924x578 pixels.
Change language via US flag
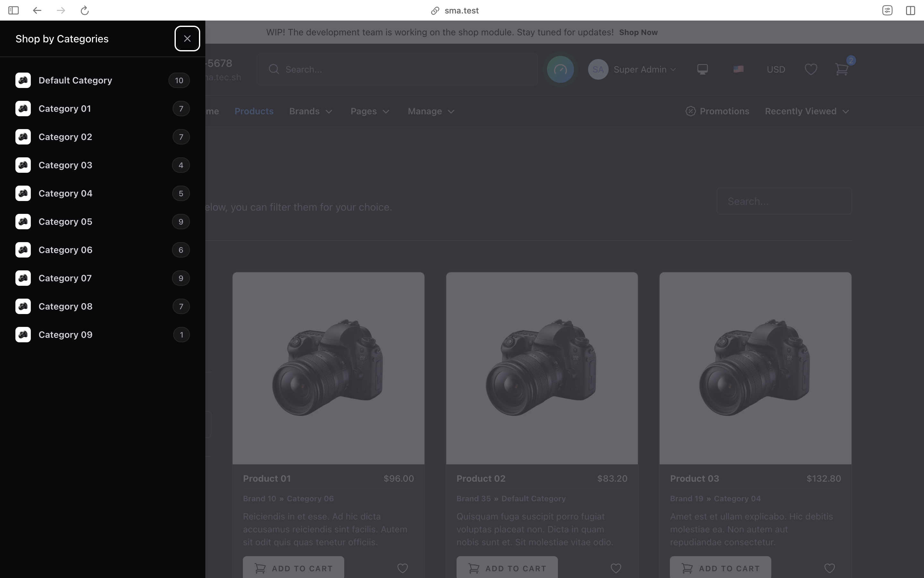pyautogui.click(x=739, y=69)
